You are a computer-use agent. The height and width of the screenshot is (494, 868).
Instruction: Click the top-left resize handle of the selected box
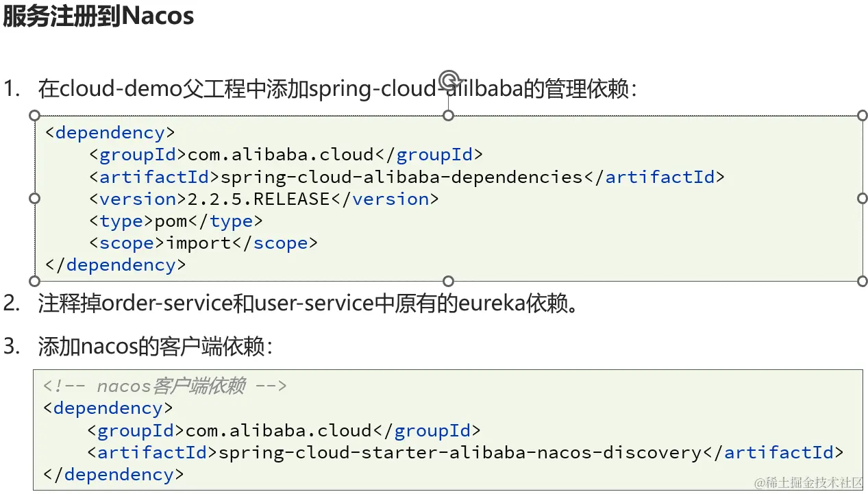pos(35,115)
